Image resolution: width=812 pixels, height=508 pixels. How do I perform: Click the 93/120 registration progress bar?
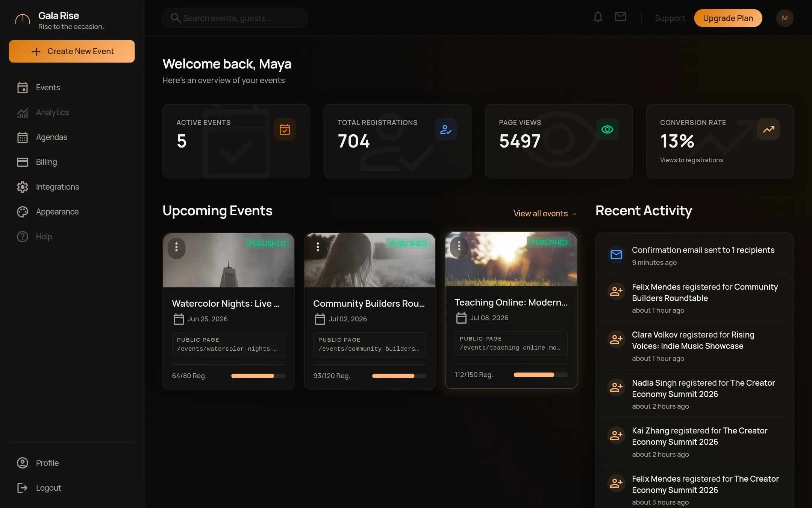[x=399, y=376]
